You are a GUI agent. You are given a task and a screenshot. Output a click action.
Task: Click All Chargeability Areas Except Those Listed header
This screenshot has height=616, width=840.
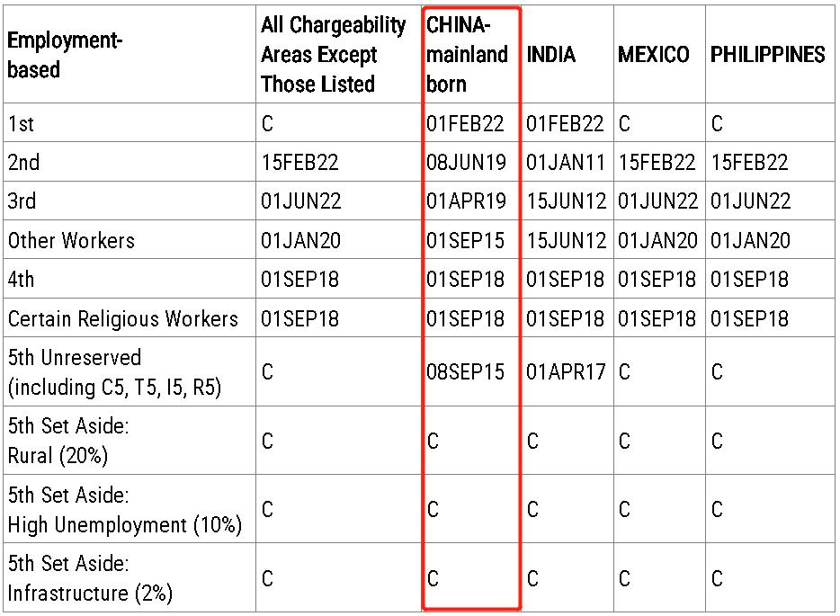[333, 55]
